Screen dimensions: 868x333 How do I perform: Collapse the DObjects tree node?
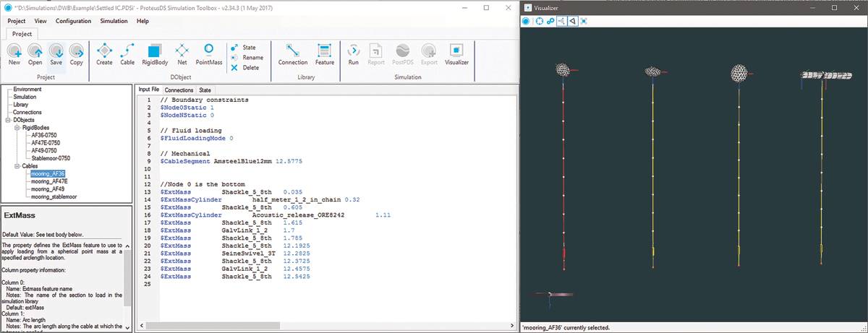point(7,120)
